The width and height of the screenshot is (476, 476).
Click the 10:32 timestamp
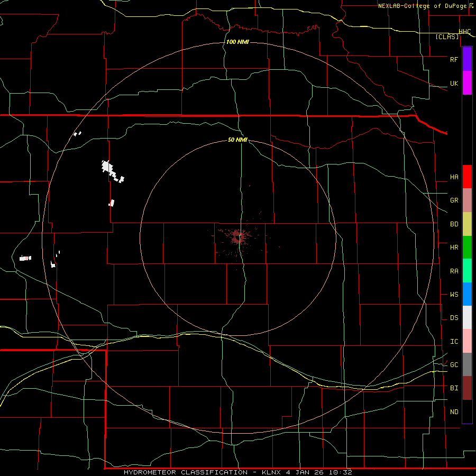[x=340, y=472]
